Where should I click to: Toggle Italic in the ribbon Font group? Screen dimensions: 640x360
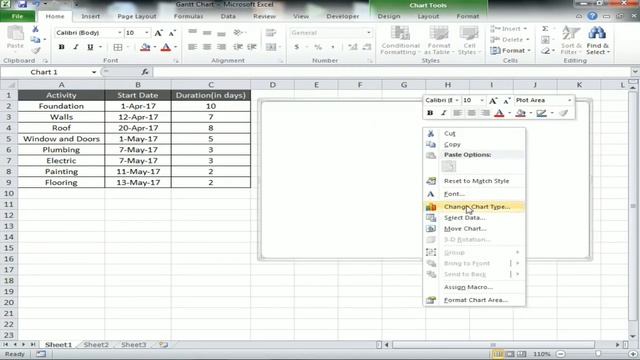tap(76, 47)
